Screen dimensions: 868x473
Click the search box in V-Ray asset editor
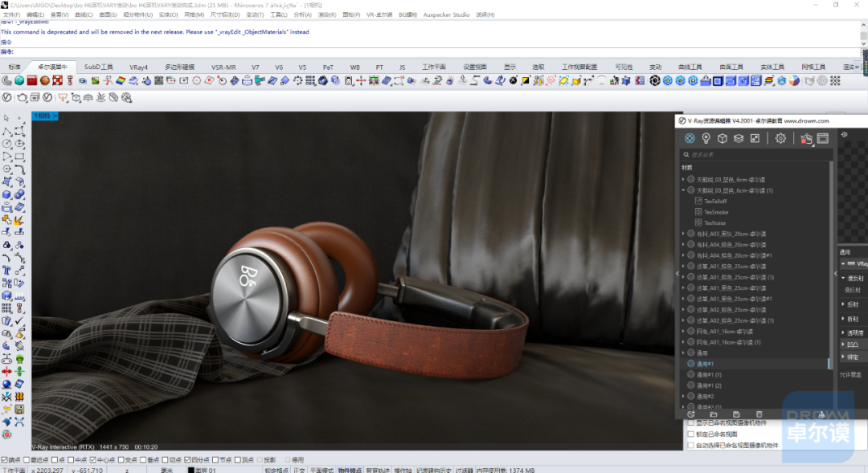(755, 155)
